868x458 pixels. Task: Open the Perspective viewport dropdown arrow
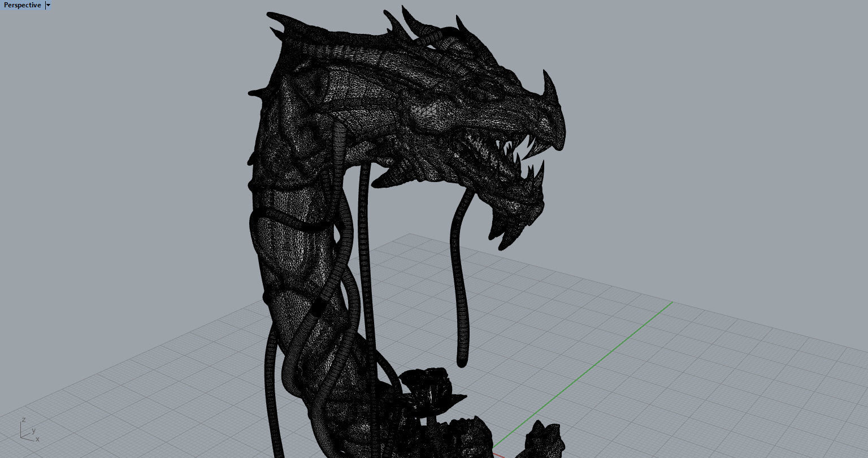(x=48, y=5)
